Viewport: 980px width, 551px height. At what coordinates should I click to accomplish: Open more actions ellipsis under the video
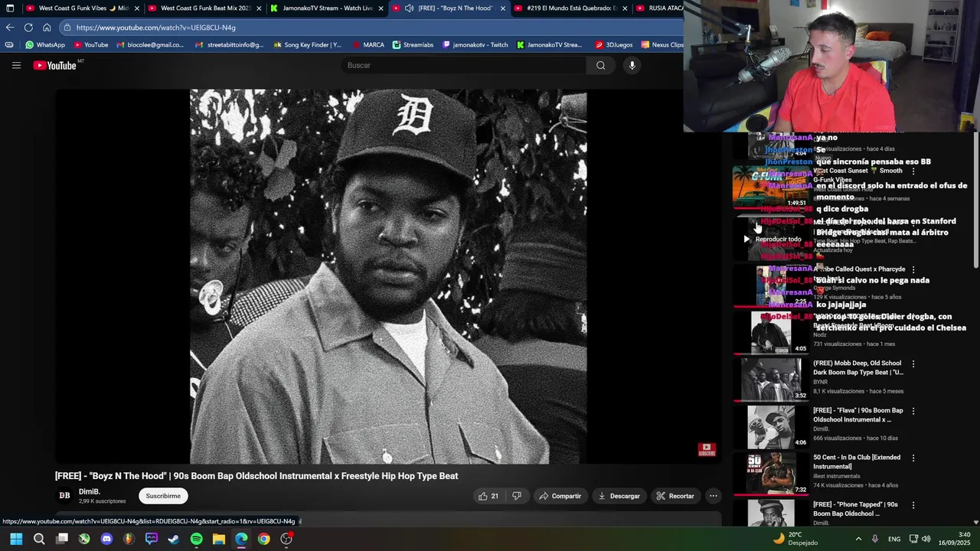[713, 496]
